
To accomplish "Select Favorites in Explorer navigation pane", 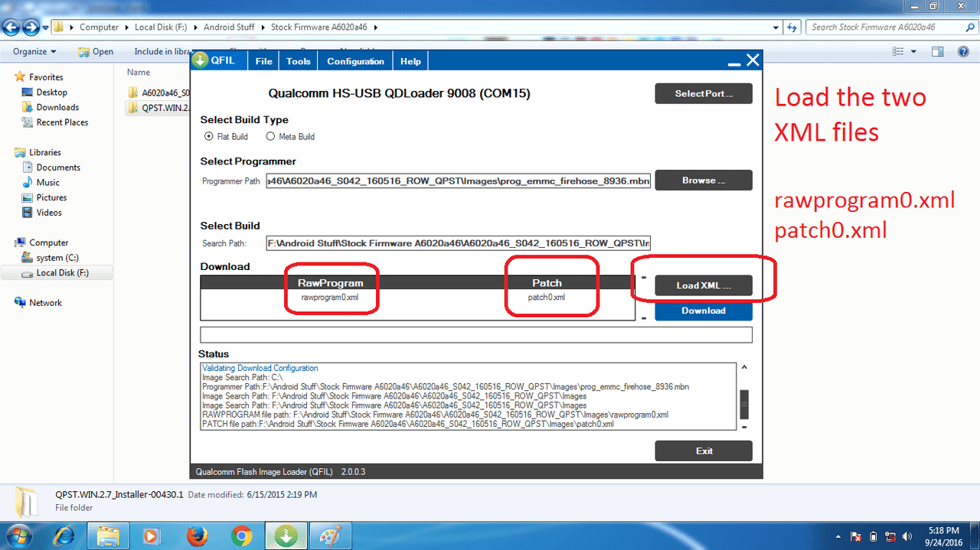I will tap(45, 77).
